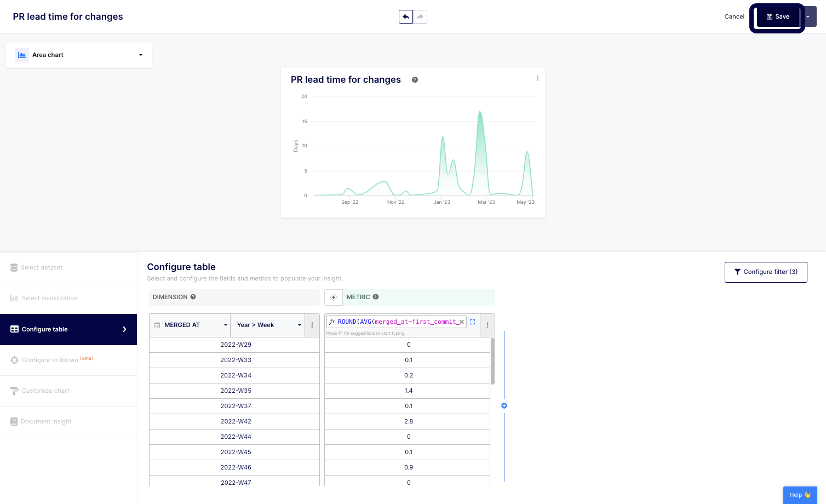Click the redo arrow icon
Screen dimensions: 826x504
420,17
